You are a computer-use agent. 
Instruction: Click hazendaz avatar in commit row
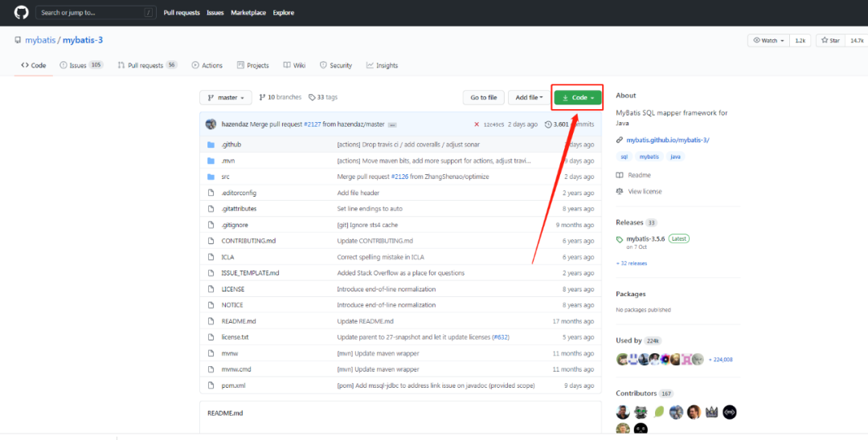tap(211, 124)
